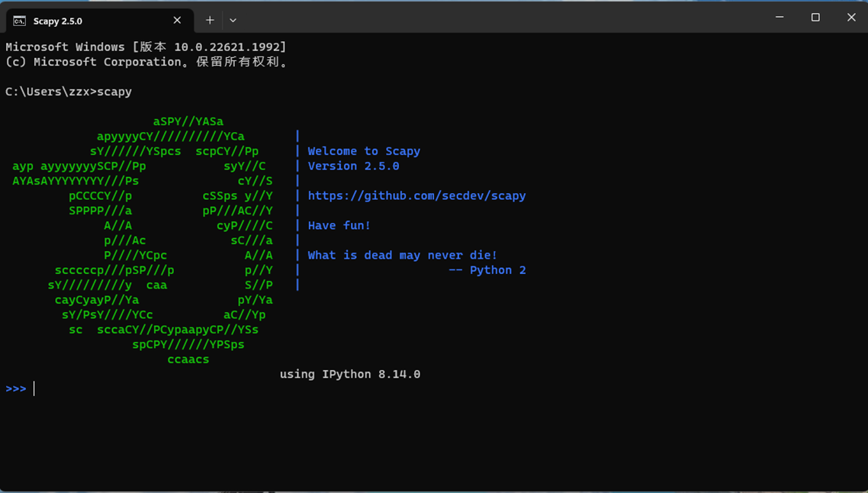Open the profile dropdown chevron
868x493 pixels.
coord(233,21)
